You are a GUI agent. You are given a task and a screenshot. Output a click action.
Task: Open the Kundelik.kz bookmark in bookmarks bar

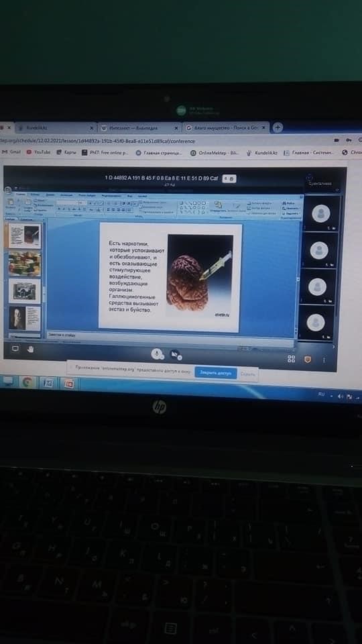[262, 153]
